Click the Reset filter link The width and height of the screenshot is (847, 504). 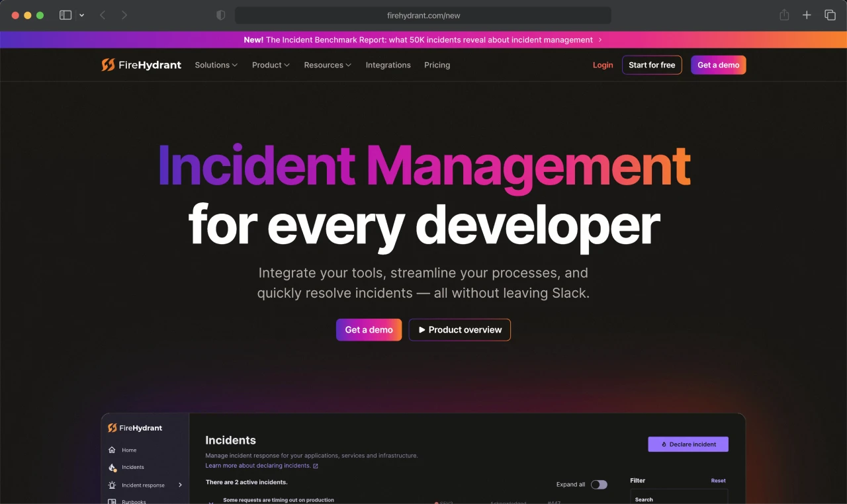click(x=718, y=481)
